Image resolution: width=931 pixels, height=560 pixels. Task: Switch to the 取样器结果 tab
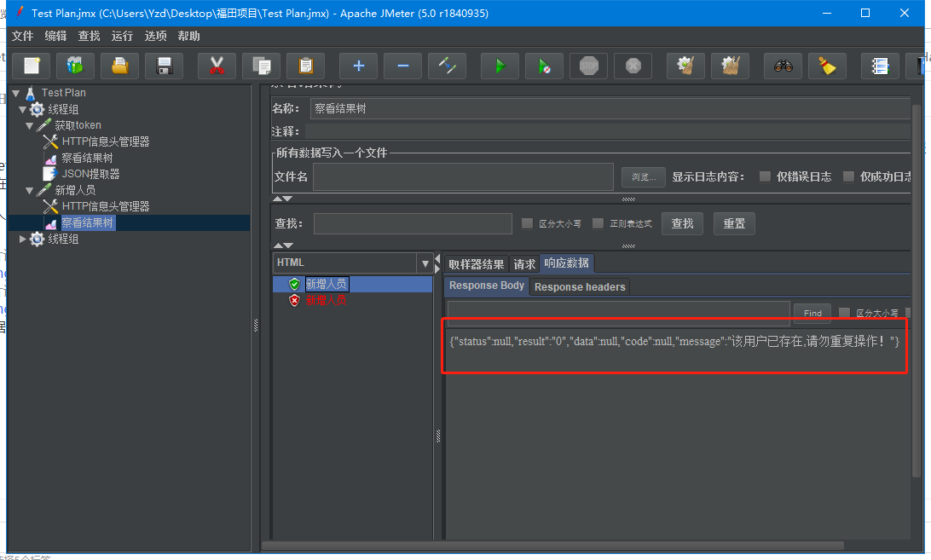(x=477, y=264)
